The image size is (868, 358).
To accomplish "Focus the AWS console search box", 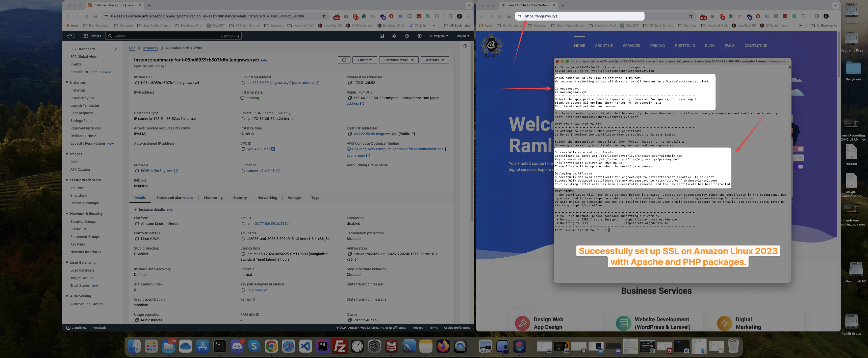I will (173, 36).
